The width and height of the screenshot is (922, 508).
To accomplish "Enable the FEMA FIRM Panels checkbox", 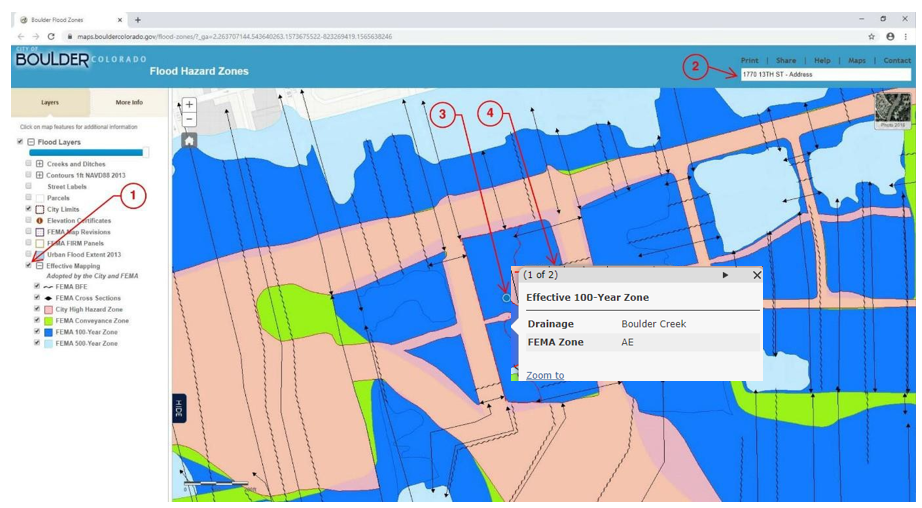I will coord(28,242).
